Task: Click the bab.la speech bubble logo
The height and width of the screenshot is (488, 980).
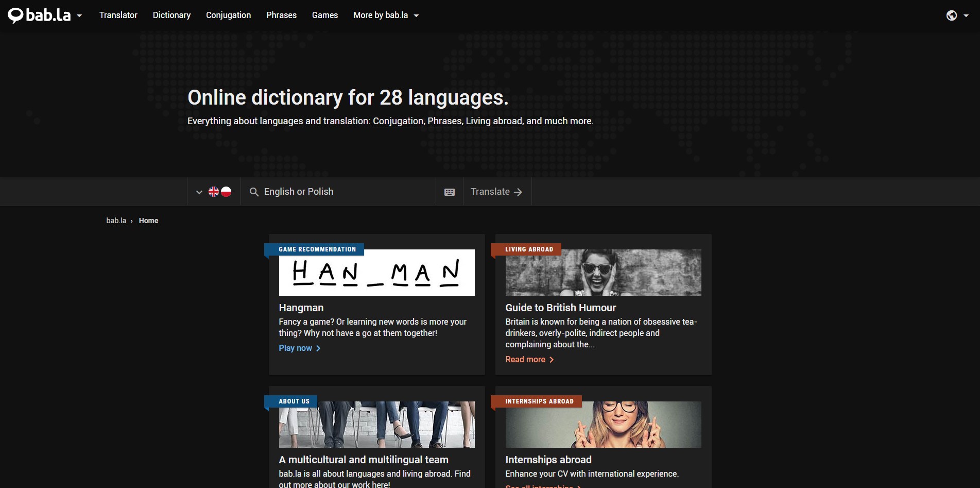Action: (x=39, y=15)
